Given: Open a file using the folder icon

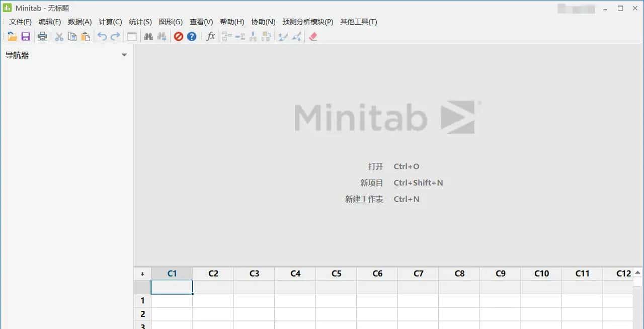Looking at the screenshot, I should 12,36.
